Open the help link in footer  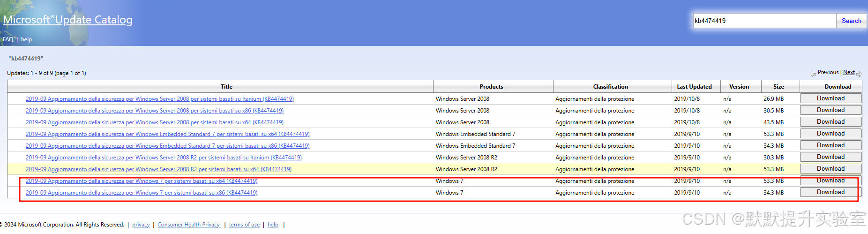point(273,225)
